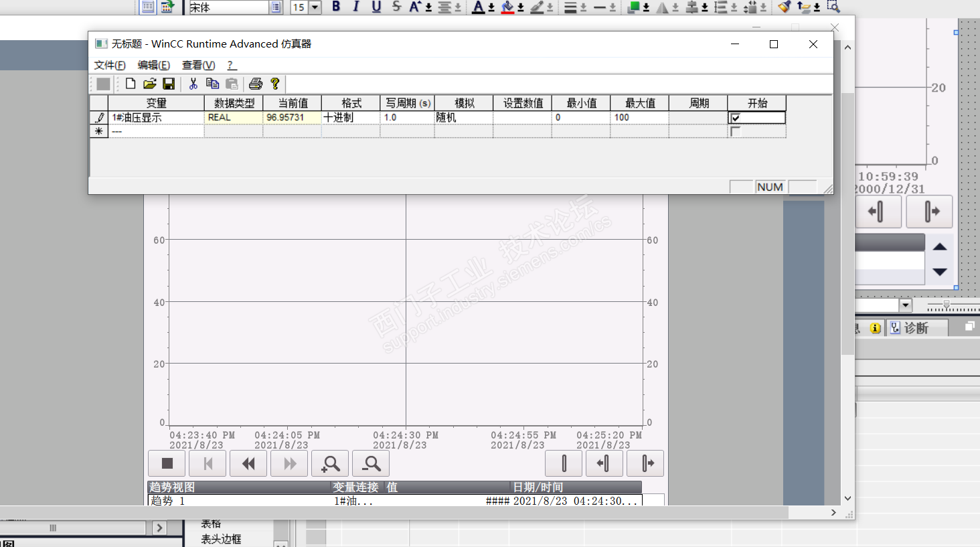Image resolution: width=980 pixels, height=547 pixels.
Task: Fast-forward the trend with the double-right arrow
Action: [289, 463]
